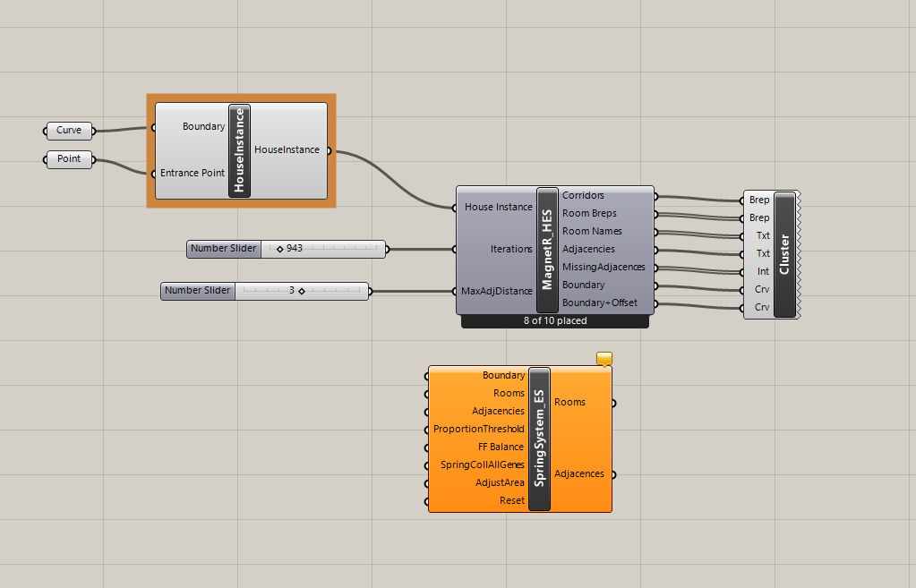
Task: Click the Corridors output grip
Action: [656, 196]
